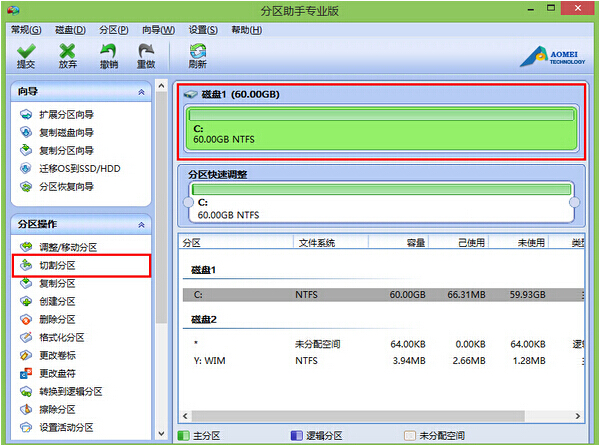
Task: Click the 3.94MB capacity of Y: WIM
Action: (409, 361)
